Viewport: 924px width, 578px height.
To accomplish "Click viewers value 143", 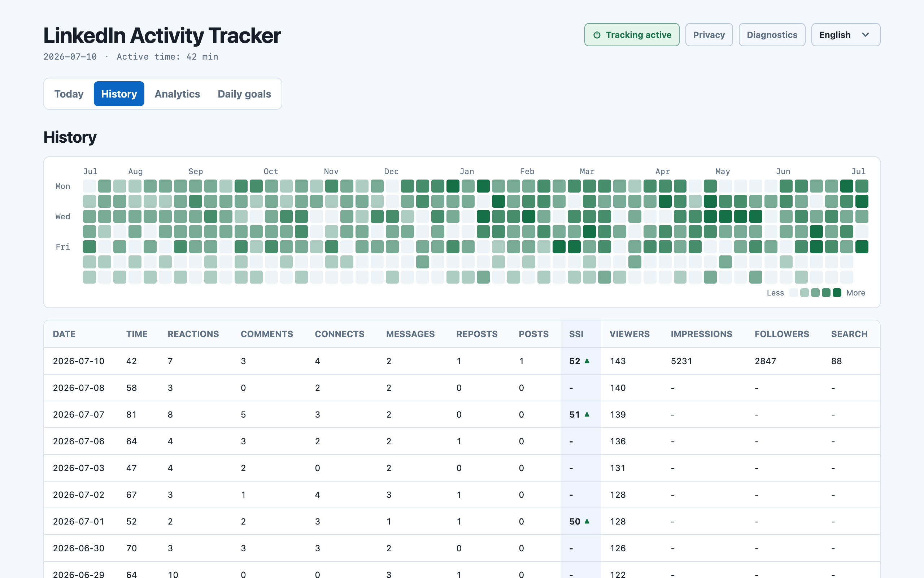I will pos(618,361).
